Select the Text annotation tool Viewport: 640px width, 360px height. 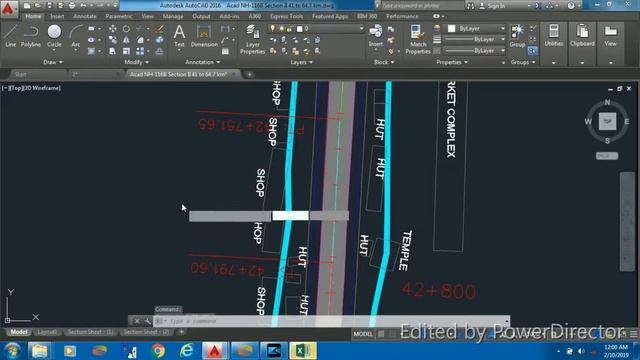click(179, 36)
